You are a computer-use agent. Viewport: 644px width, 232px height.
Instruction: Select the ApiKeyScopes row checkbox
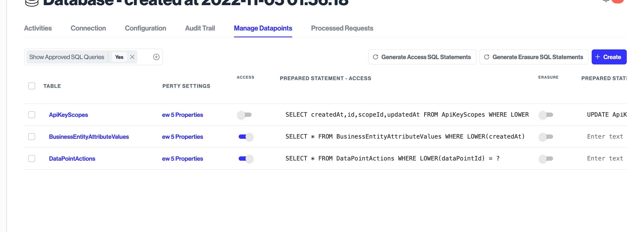32,115
